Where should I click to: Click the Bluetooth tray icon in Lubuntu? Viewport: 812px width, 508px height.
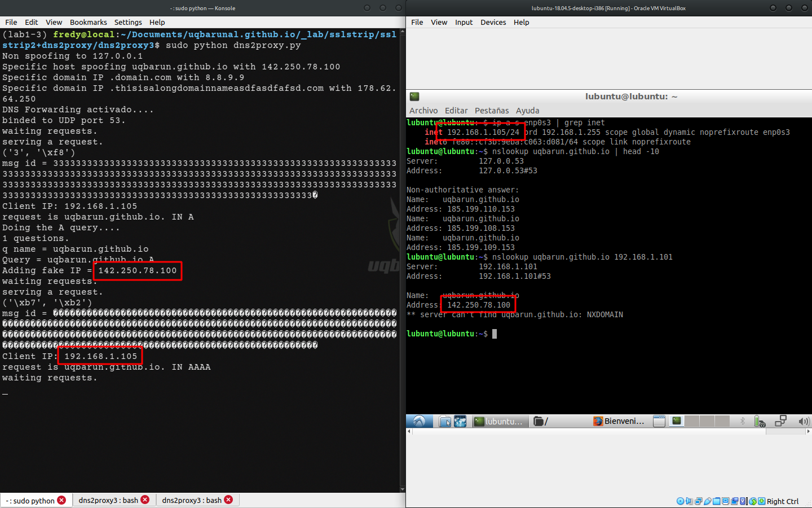[742, 421]
